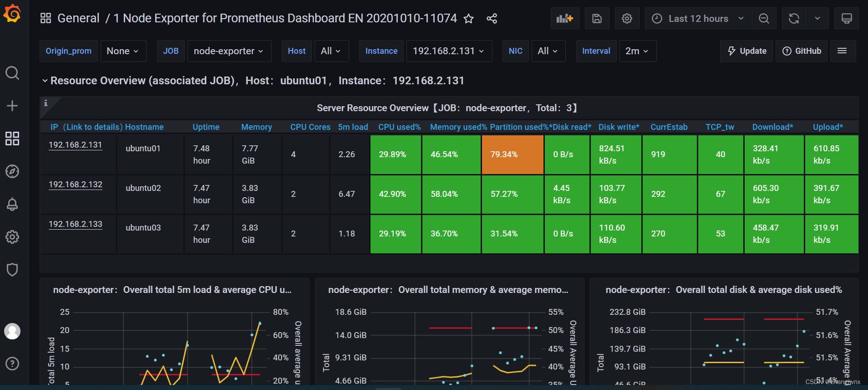Screen dimensions: 868x390
Task: Collapse the Resource Overview row
Action: pos(45,81)
